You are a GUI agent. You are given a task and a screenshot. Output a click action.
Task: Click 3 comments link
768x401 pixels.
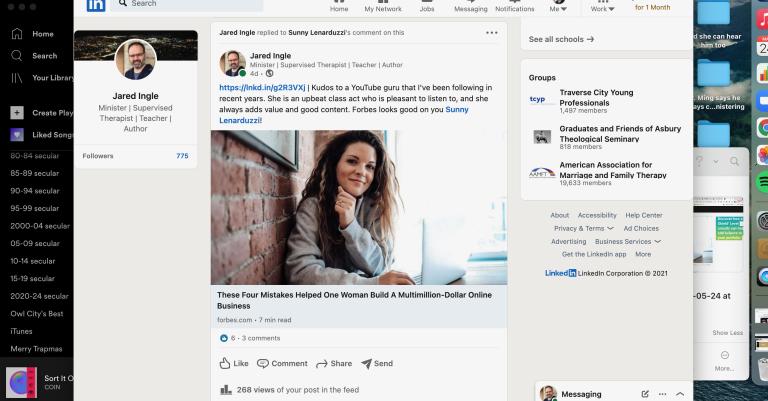(x=261, y=338)
